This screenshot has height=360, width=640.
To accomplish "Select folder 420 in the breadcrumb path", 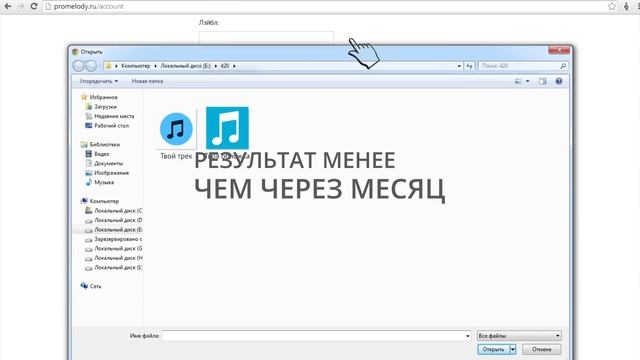I will (x=225, y=66).
